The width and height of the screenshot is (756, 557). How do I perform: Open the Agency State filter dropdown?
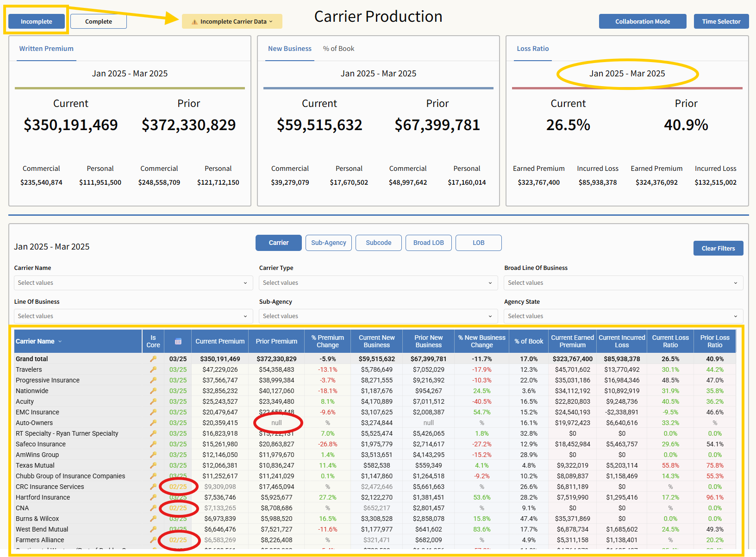tap(623, 316)
